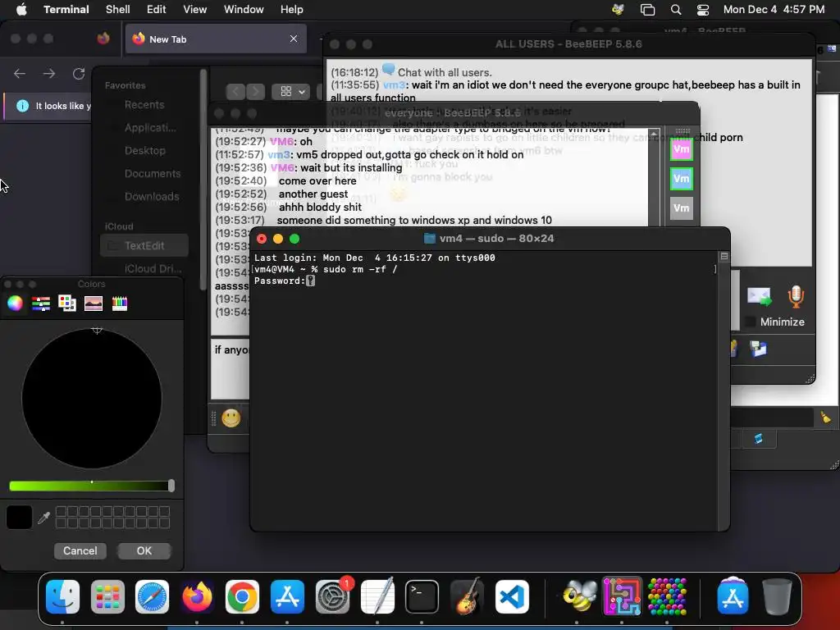Open GarageBand from the Dock
This screenshot has height=630, width=840.
467,596
